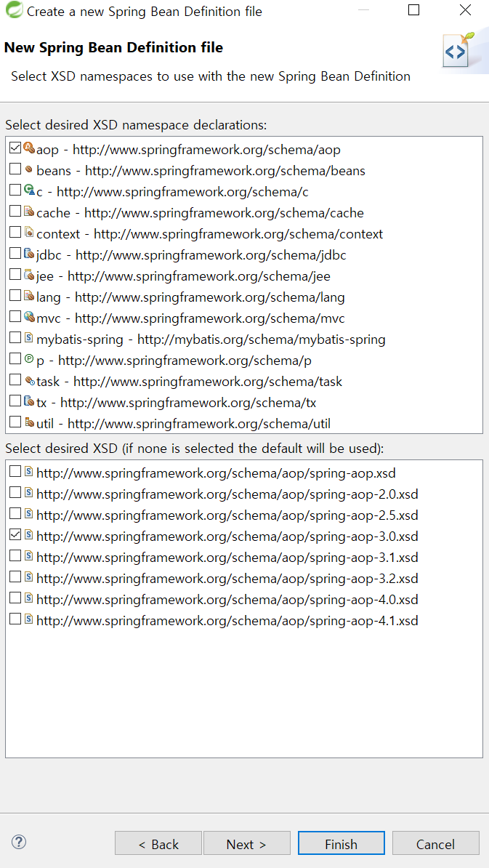Image resolution: width=489 pixels, height=868 pixels.
Task: Click the c namespace icon
Action: [x=29, y=191]
